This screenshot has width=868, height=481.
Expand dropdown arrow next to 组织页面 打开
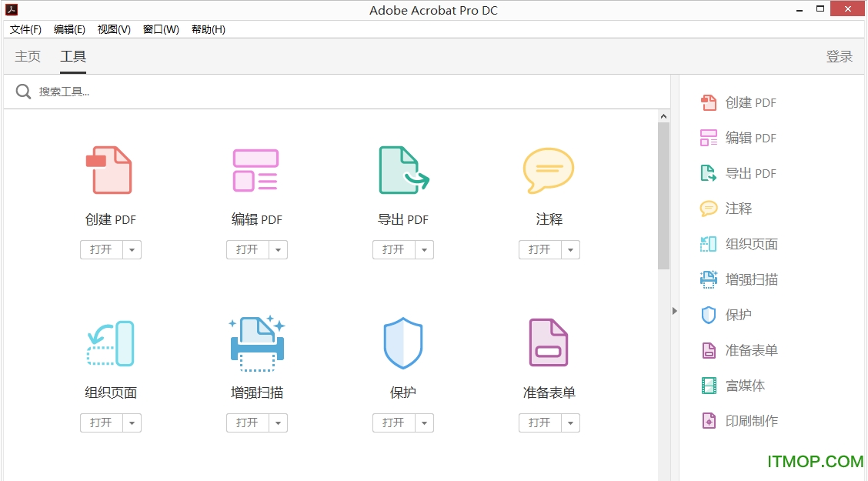coord(132,423)
